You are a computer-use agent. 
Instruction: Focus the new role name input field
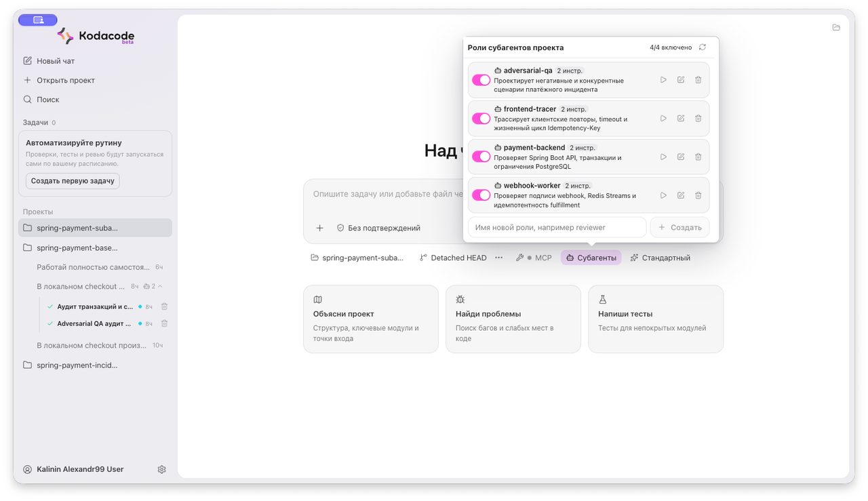pyautogui.click(x=557, y=227)
